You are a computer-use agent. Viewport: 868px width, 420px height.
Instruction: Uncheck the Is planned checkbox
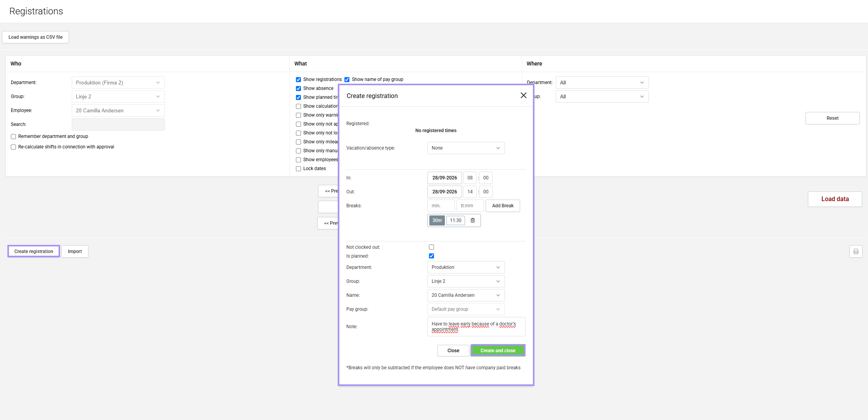[431, 256]
